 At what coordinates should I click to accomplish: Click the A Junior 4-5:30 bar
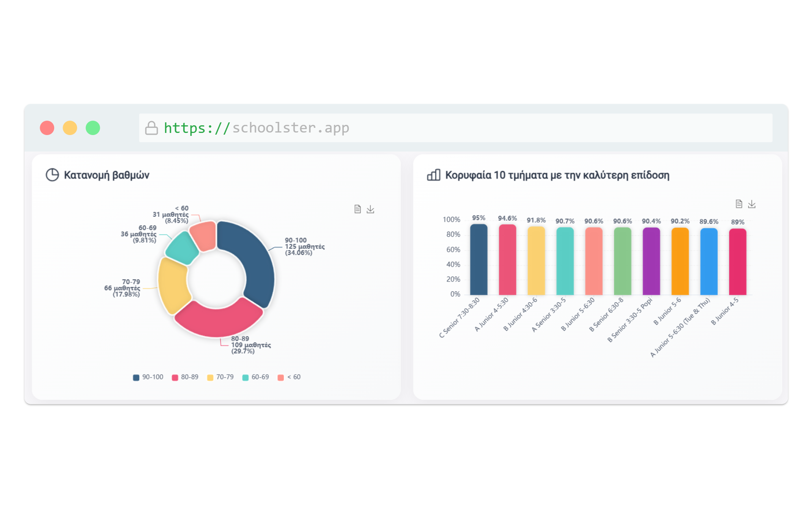(x=507, y=260)
